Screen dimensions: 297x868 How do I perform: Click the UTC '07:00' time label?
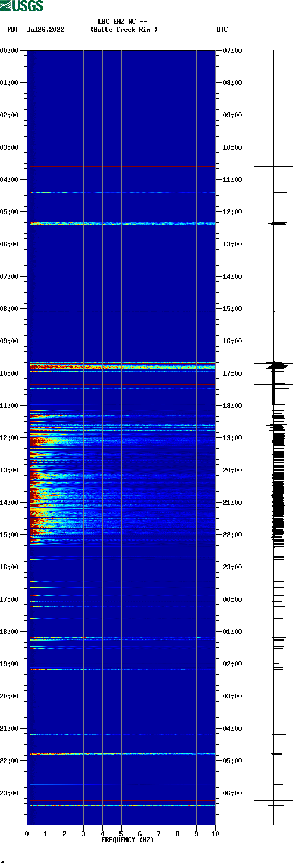pos(232,51)
